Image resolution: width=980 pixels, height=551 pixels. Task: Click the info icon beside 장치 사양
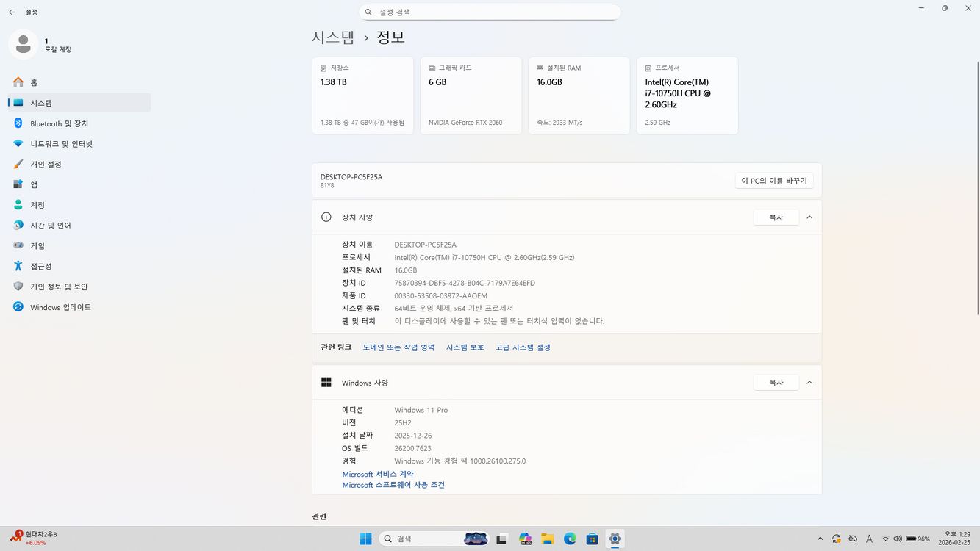(326, 216)
